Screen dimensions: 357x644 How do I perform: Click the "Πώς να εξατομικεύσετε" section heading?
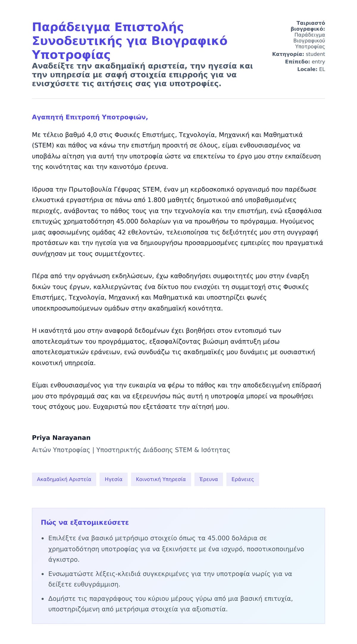[85, 522]
